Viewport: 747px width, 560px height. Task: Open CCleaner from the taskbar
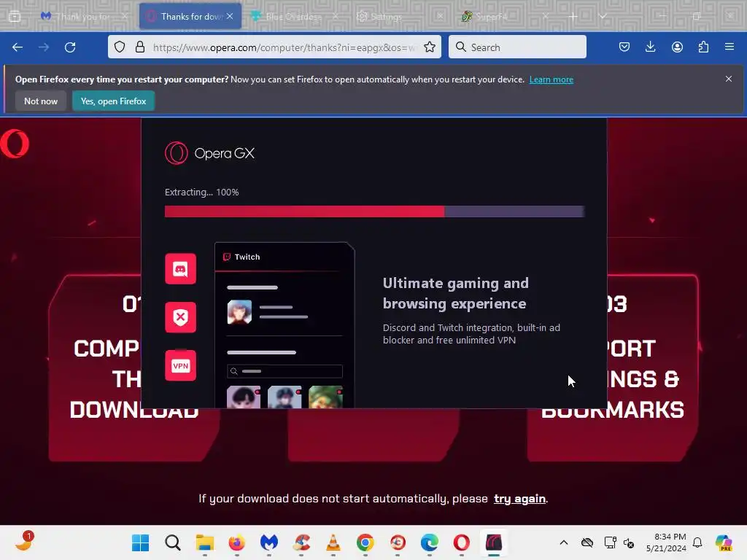tap(301, 542)
